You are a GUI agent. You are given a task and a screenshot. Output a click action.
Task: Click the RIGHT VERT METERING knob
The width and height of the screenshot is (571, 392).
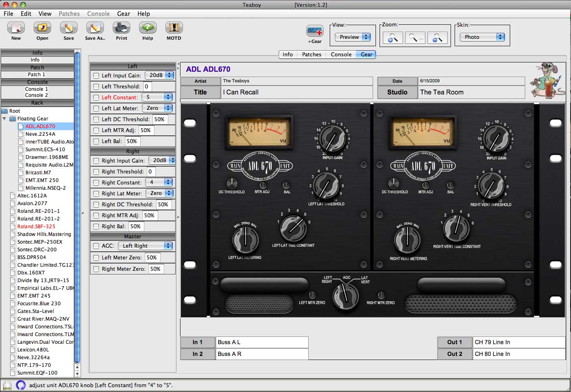pyautogui.click(x=408, y=240)
